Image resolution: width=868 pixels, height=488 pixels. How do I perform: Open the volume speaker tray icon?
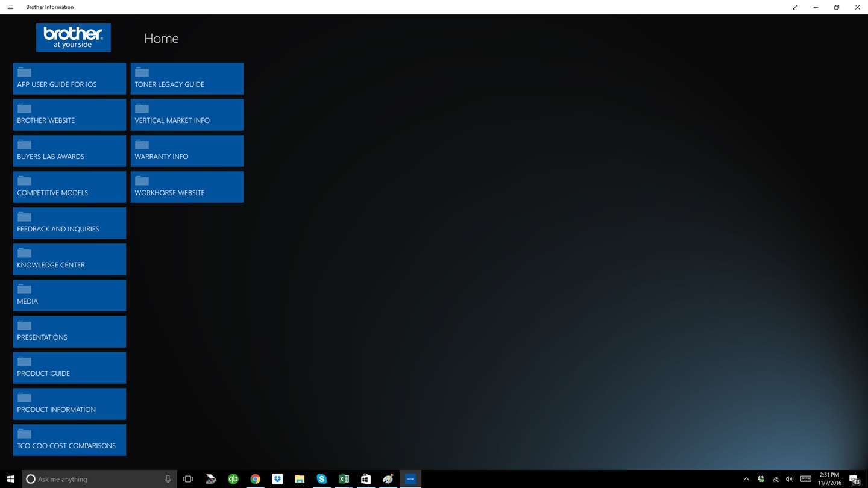coord(790,479)
